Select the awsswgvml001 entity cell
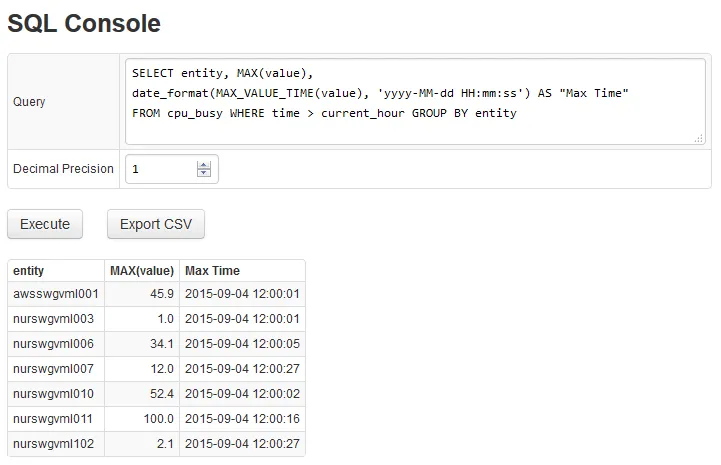Image resolution: width=721 pixels, height=465 pixels. [55, 295]
